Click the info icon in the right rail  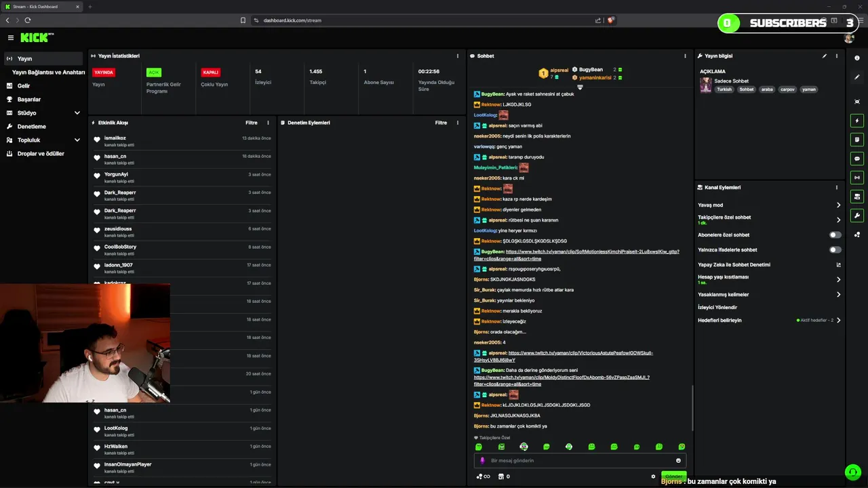tap(857, 58)
